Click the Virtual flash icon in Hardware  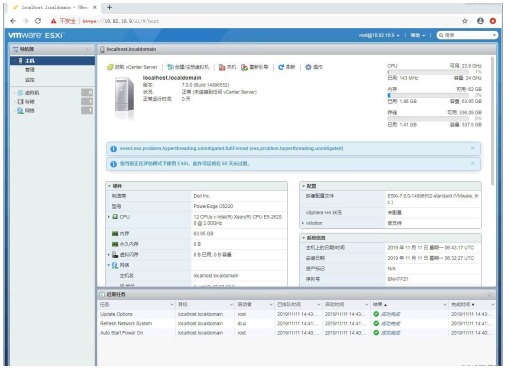(115, 255)
